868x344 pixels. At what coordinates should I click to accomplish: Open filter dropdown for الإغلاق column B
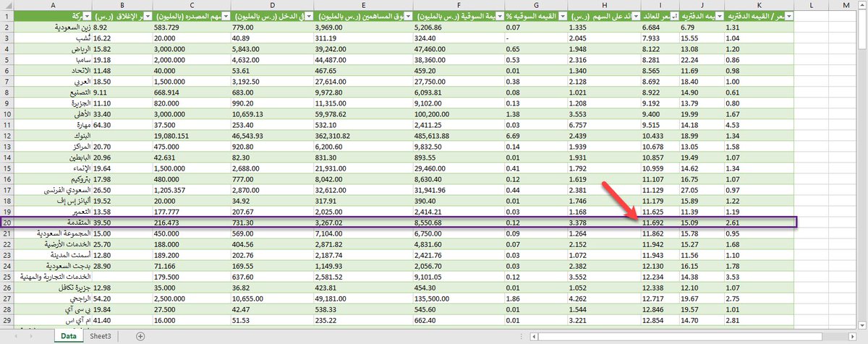coord(147,16)
